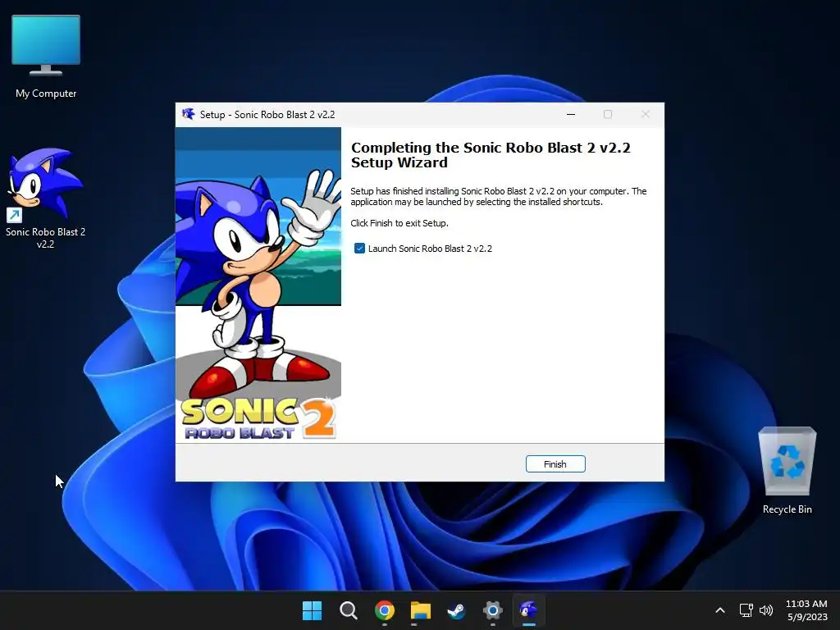Viewport: 840px width, 630px height.
Task: Open Settings gear in taskbar
Action: click(492, 610)
